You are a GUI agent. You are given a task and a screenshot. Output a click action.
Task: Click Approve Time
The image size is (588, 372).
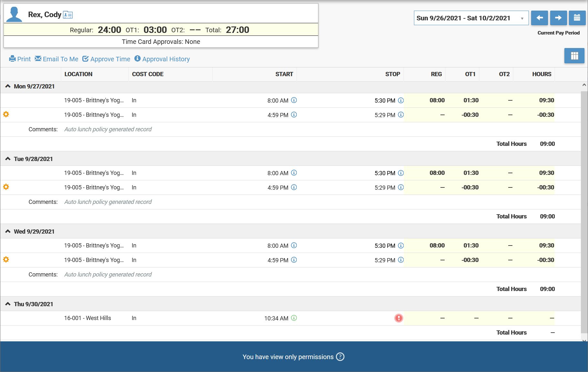106,59
